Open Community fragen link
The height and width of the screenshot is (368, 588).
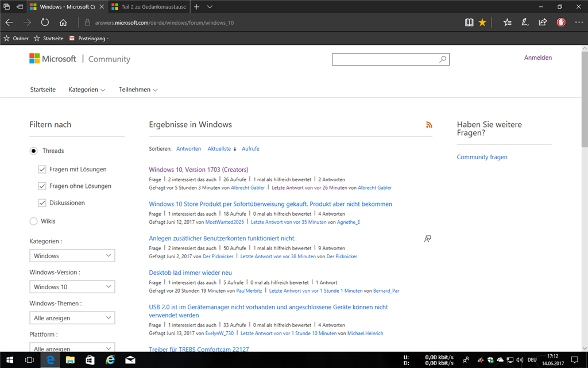coord(482,157)
